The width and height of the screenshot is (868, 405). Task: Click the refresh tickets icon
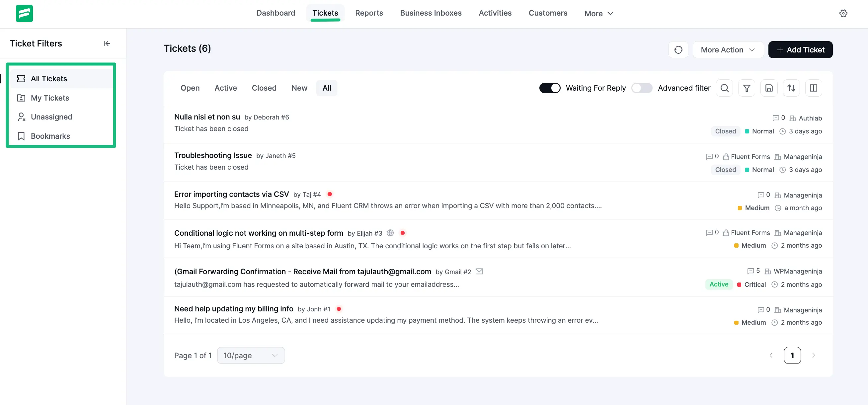click(x=678, y=50)
